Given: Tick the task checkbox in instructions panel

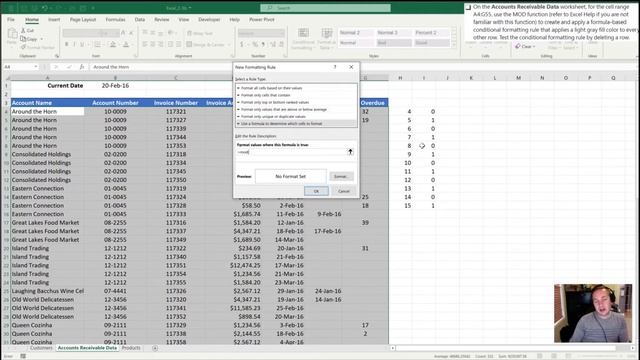Looking at the screenshot, I should click(468, 7).
